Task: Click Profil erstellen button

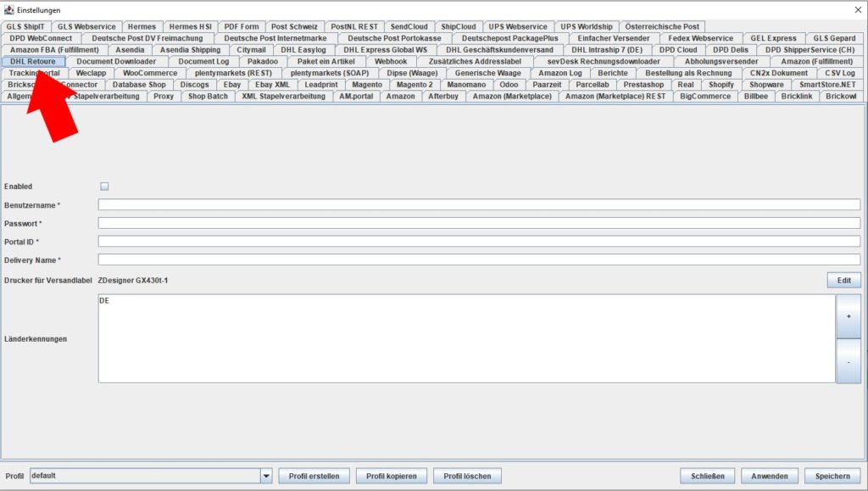Action: click(x=314, y=476)
